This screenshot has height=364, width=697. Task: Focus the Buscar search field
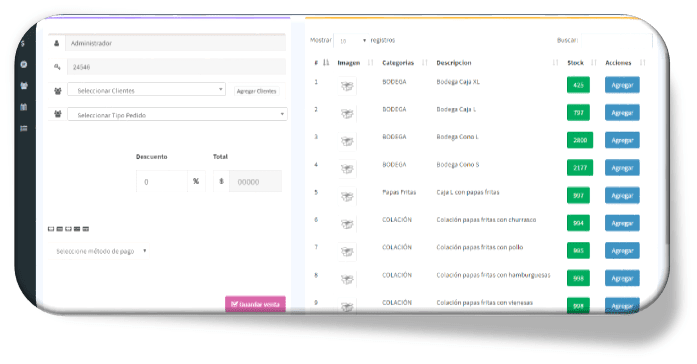tap(616, 40)
